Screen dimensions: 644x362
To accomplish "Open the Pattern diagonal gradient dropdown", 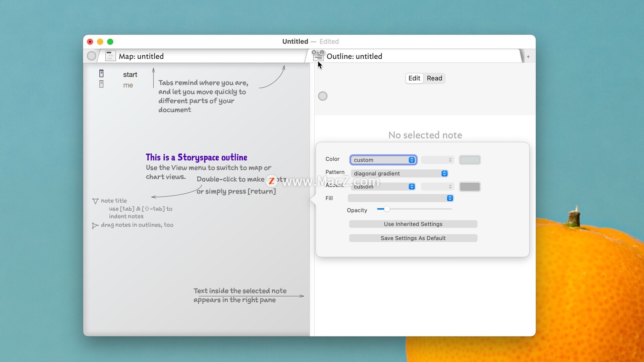I will click(399, 173).
